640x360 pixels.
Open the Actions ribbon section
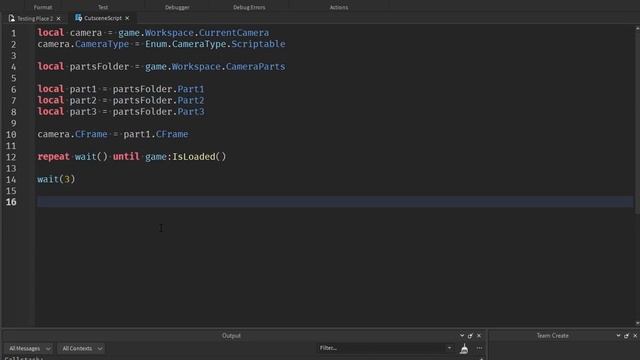[x=339, y=7]
